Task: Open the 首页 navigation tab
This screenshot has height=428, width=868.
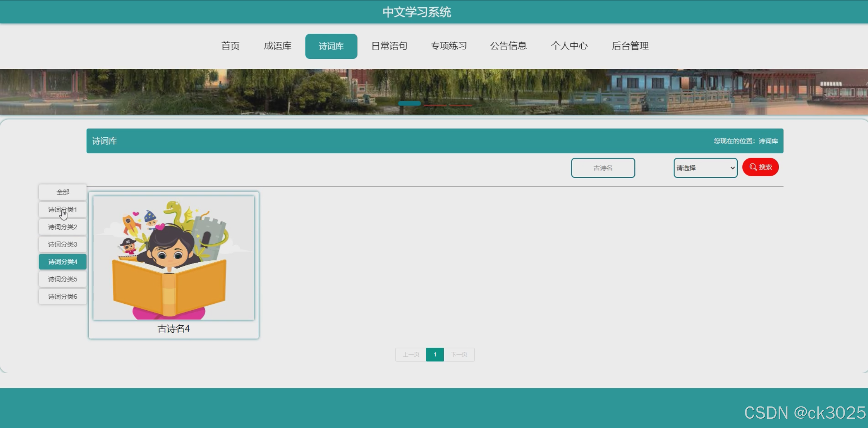Action: click(230, 46)
